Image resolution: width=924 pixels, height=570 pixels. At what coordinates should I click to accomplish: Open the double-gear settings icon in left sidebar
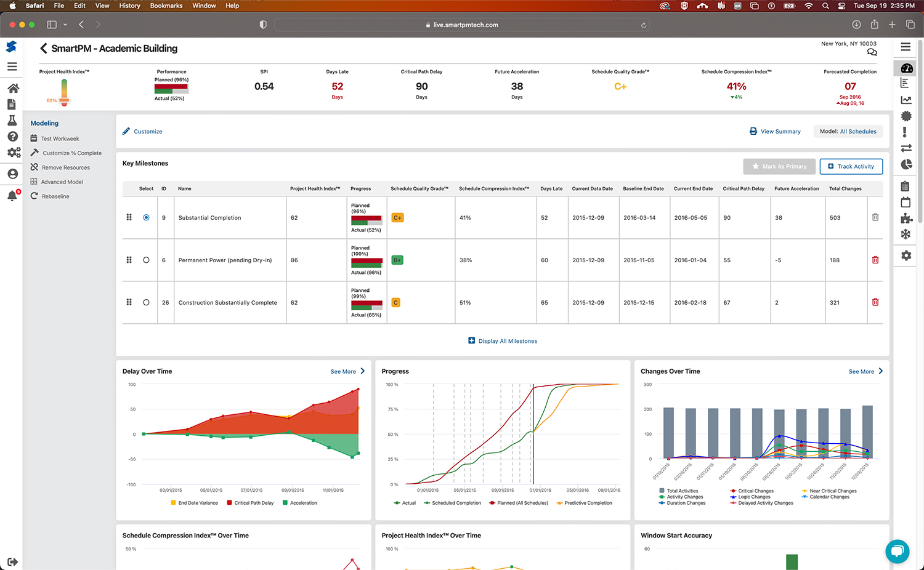click(14, 152)
